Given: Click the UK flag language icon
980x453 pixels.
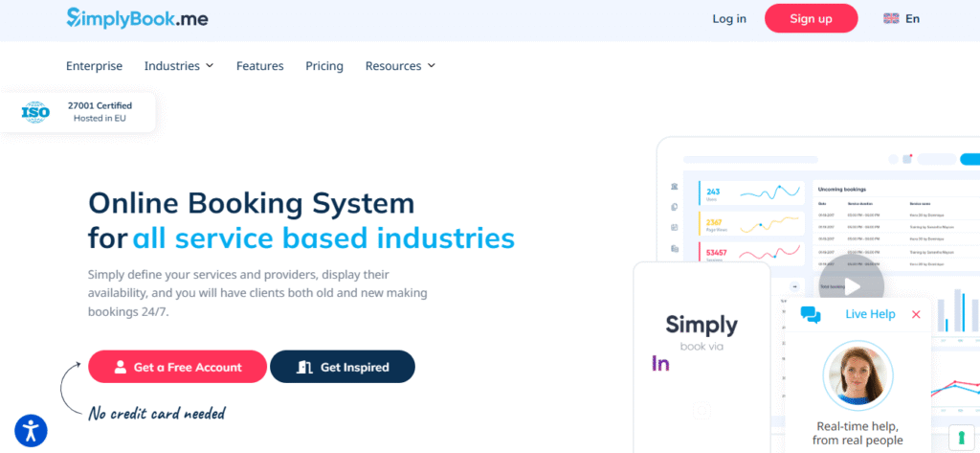Looking at the screenshot, I should 891,18.
